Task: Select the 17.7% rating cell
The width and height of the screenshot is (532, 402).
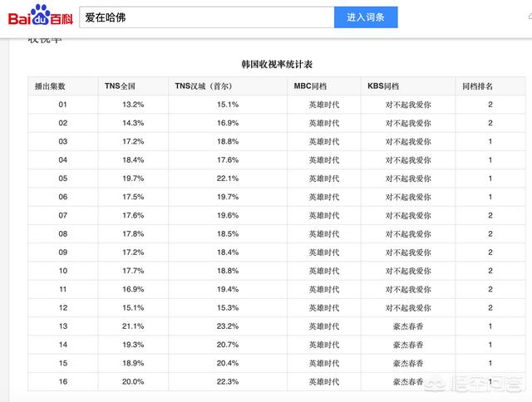Action: [133, 271]
